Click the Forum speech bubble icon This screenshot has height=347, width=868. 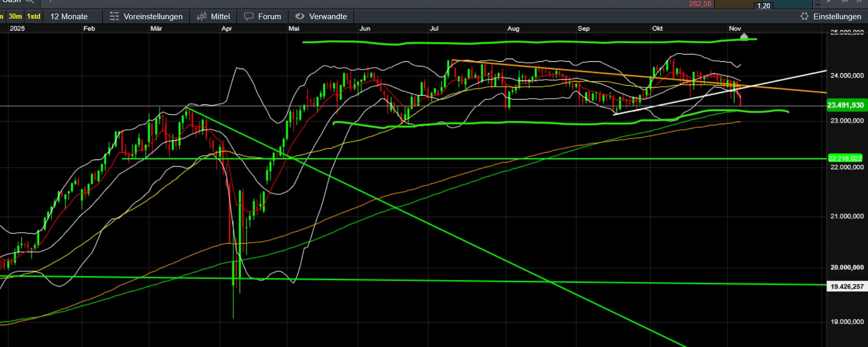(x=249, y=17)
